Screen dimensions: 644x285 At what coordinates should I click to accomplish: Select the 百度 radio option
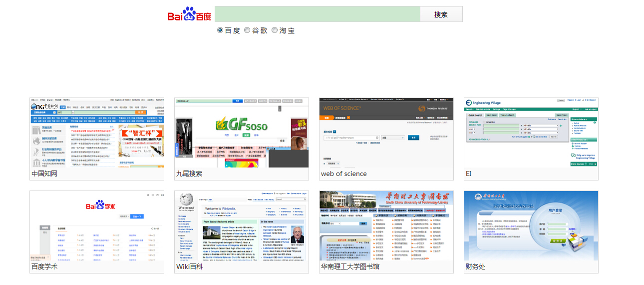(x=220, y=30)
